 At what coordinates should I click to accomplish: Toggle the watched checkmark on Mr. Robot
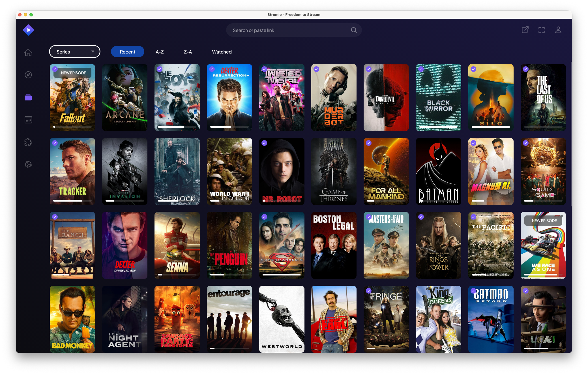coord(264,143)
